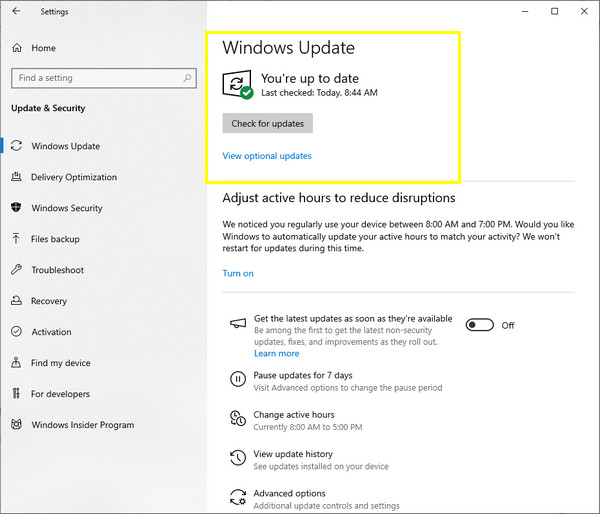Click 'Visit Advanced options to change the pause period'
The height and width of the screenshot is (514, 600).
(x=348, y=388)
